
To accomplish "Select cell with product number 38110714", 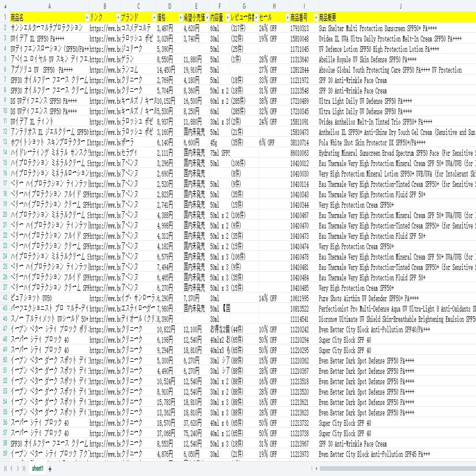I will [x=304, y=143].
